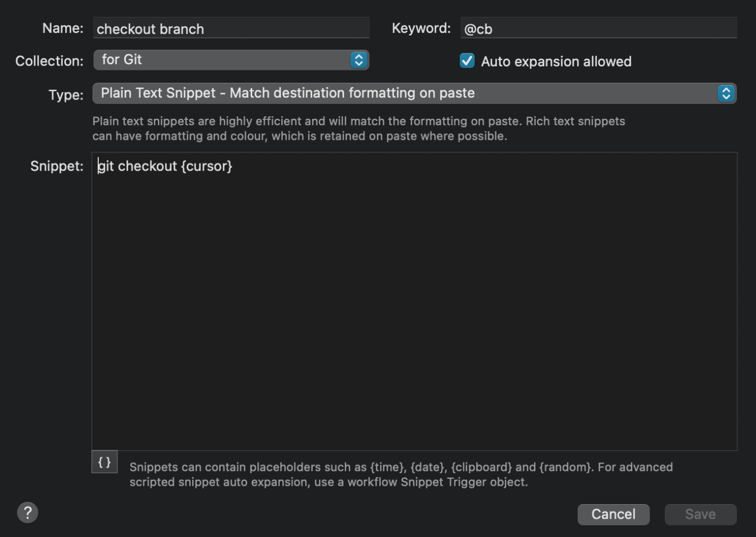
Task: Place cursor on the {cursor} placeholder text
Action: pos(207,166)
